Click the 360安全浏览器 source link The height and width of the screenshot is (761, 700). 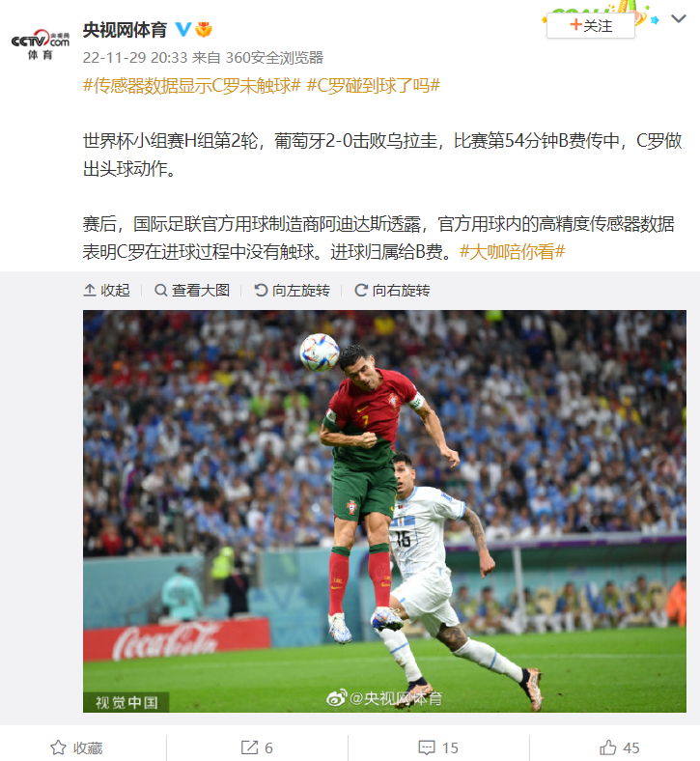(x=274, y=58)
